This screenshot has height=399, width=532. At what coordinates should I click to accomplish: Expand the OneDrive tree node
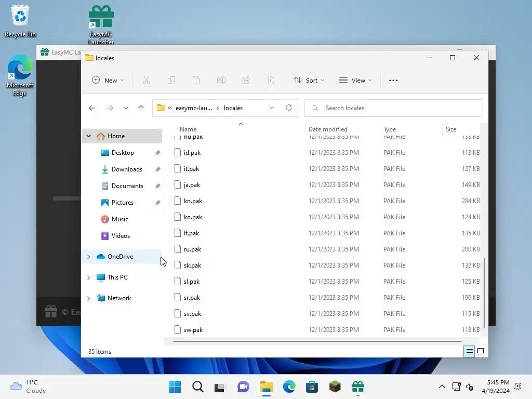point(88,257)
